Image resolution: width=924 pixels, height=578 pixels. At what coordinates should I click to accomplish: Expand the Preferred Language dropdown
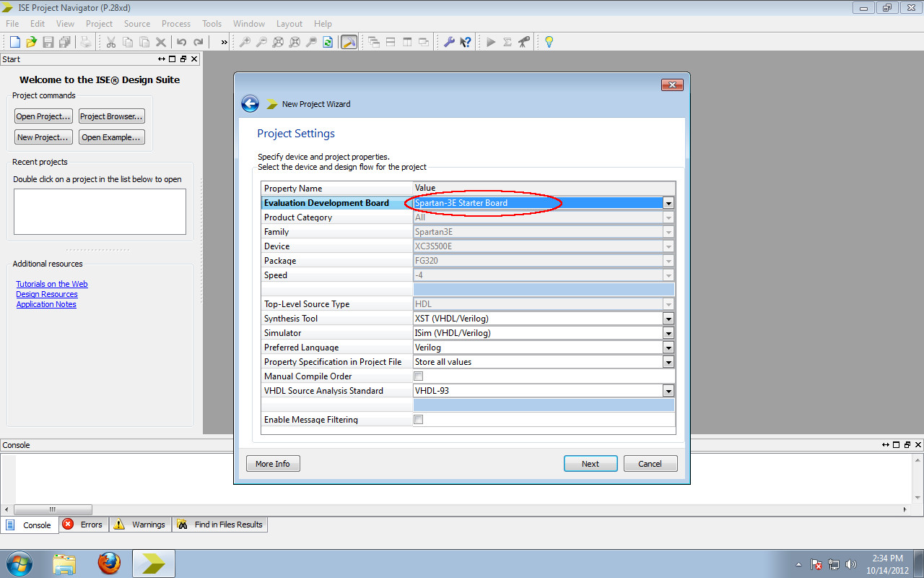[x=668, y=347]
